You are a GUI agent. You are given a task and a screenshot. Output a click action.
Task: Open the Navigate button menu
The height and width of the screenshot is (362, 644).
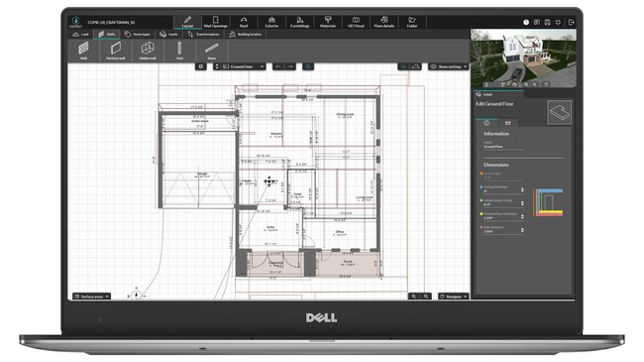pos(454,297)
